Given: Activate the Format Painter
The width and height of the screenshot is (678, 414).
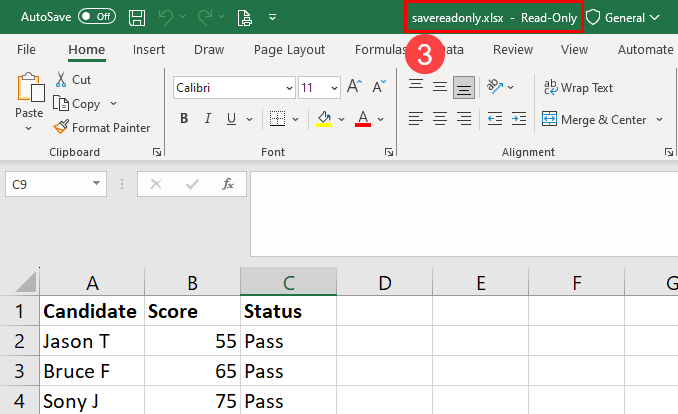Looking at the screenshot, I should pos(102,128).
